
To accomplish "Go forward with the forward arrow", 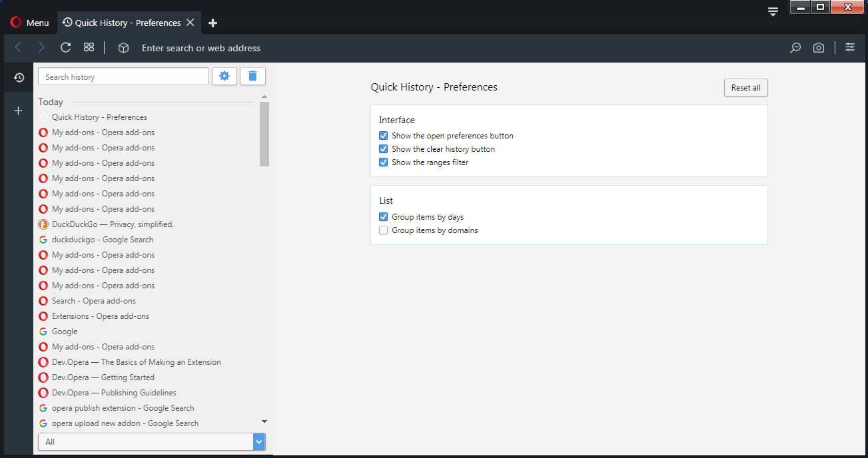I will click(x=41, y=47).
